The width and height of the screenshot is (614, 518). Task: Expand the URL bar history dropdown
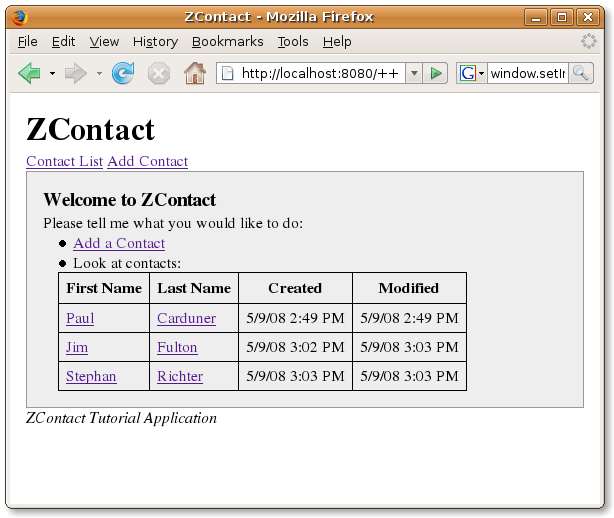(x=413, y=73)
